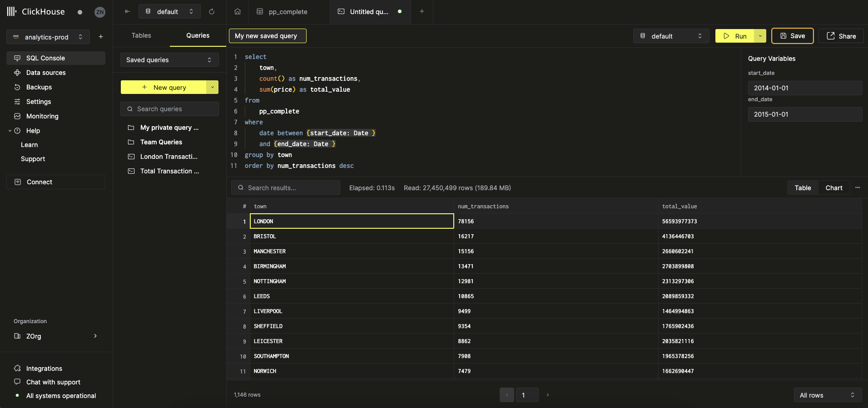868x408 pixels.
Task: Open the Run button dropdown arrow
Action: 760,36
